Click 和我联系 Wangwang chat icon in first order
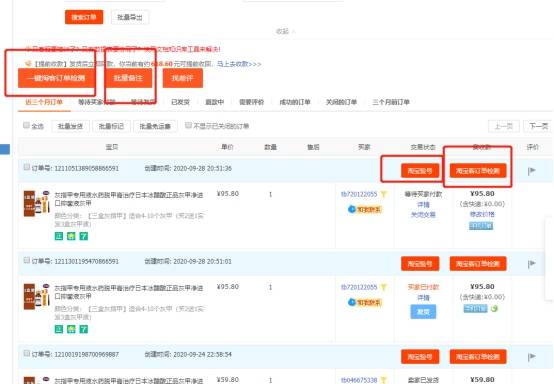 (365, 209)
